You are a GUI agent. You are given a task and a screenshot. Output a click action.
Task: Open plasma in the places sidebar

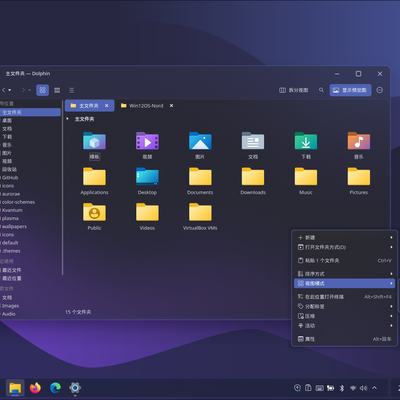(30, 218)
